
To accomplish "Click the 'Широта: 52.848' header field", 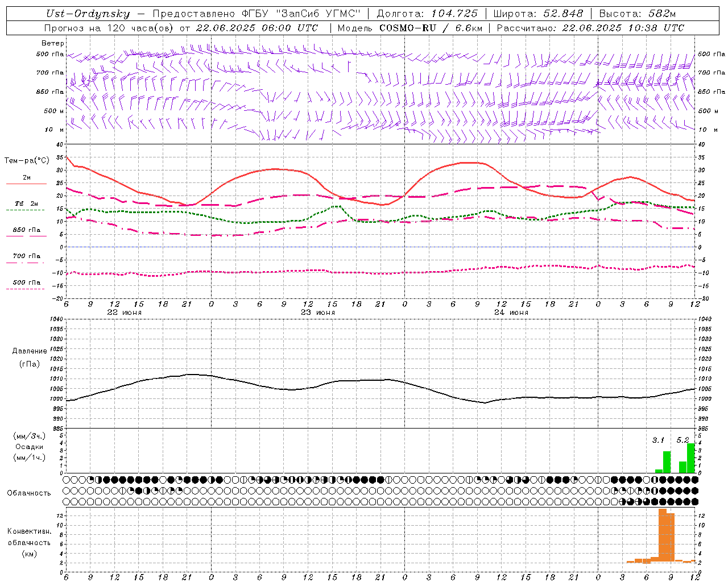I will point(538,14).
